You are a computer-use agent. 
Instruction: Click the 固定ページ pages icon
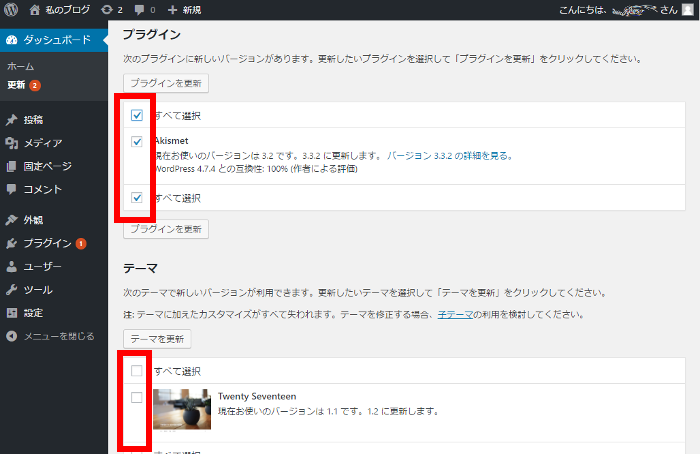click(x=12, y=166)
